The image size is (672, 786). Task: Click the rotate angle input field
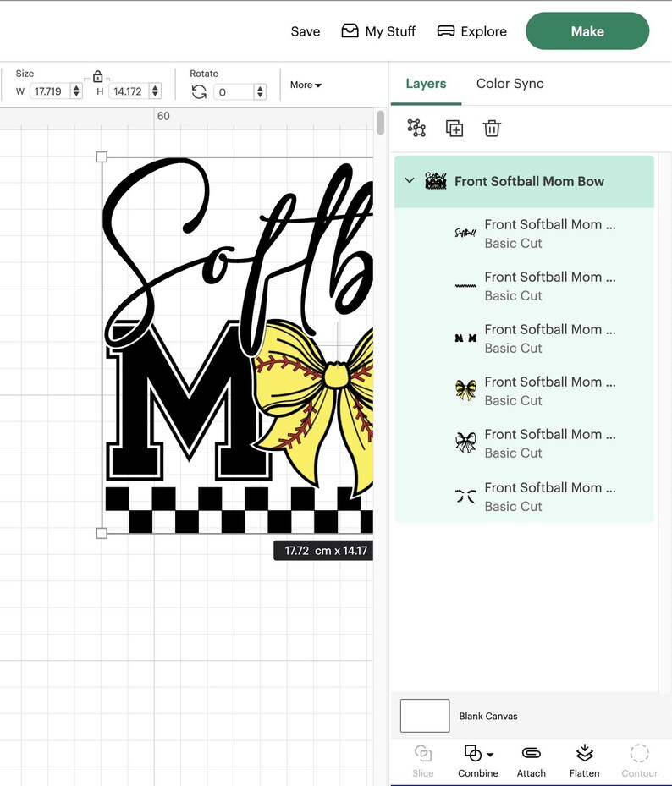point(234,91)
